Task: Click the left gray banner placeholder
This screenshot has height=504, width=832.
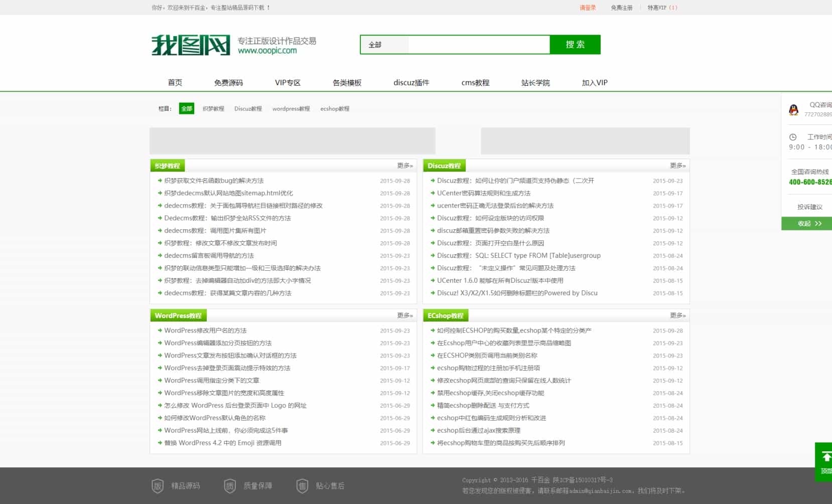Action: coord(293,141)
